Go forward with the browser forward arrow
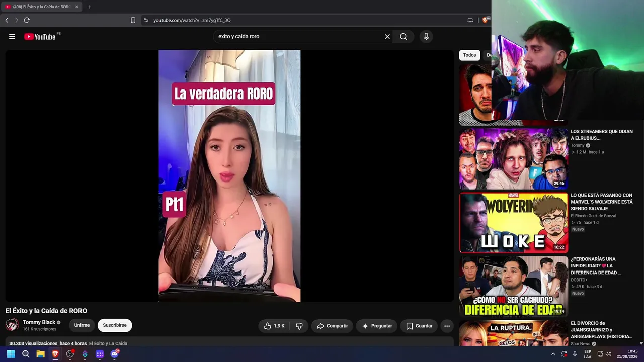Image resolution: width=644 pixels, height=362 pixels. pos(17,20)
